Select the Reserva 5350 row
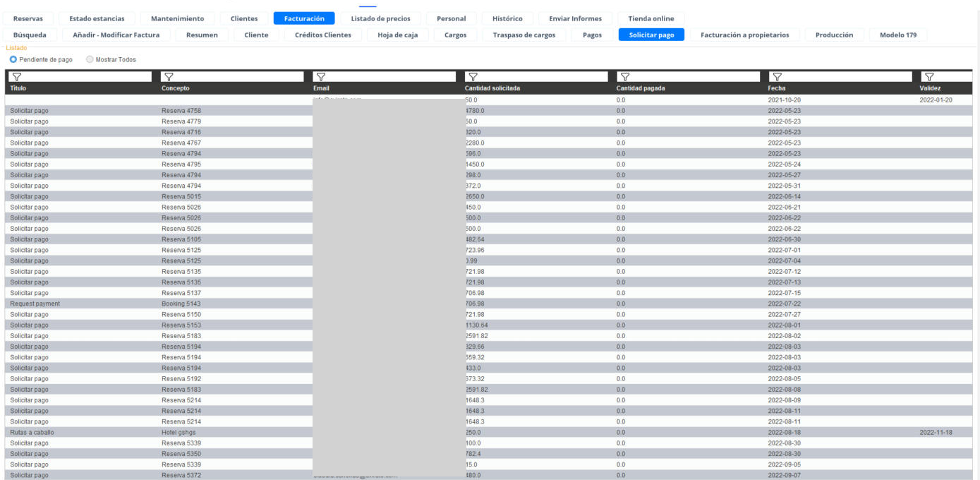This screenshot has width=980, height=480. point(489,454)
